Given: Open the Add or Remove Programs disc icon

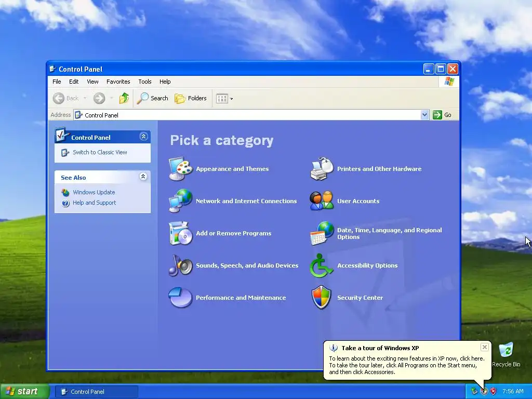Looking at the screenshot, I should point(181,233).
